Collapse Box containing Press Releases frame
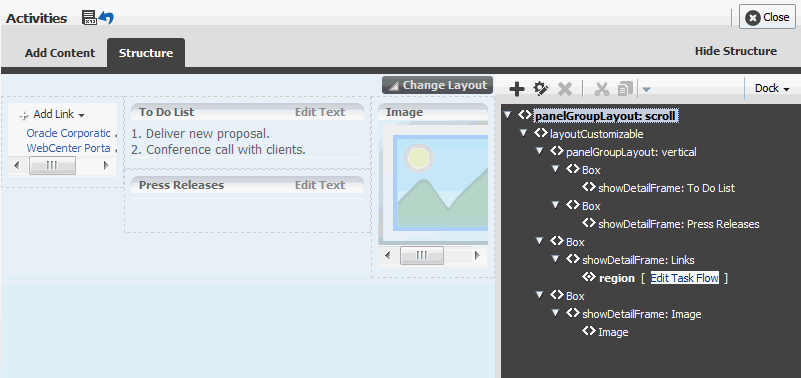Viewport: 801px width, 378px height. [556, 205]
